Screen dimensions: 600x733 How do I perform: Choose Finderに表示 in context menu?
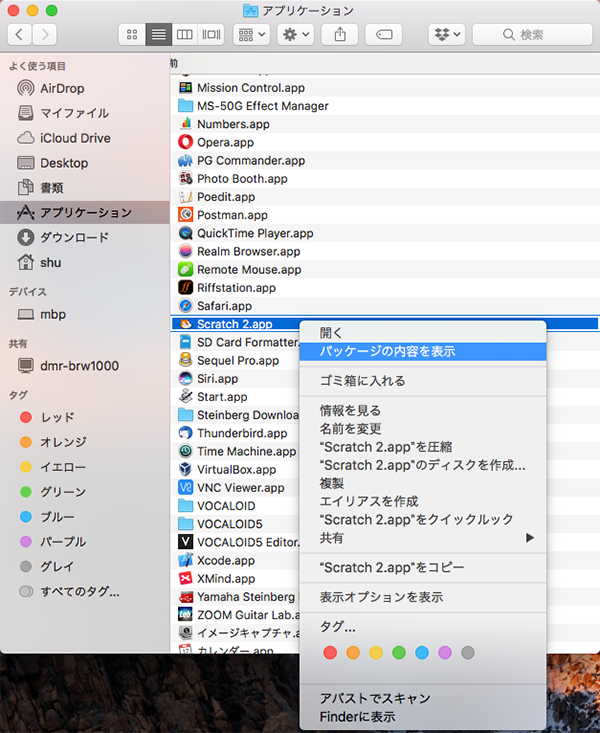(423, 717)
